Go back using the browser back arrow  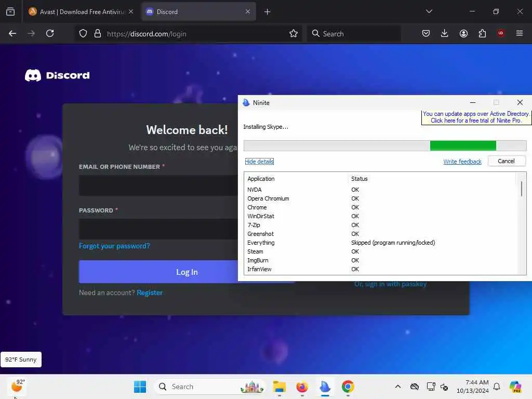pos(12,34)
